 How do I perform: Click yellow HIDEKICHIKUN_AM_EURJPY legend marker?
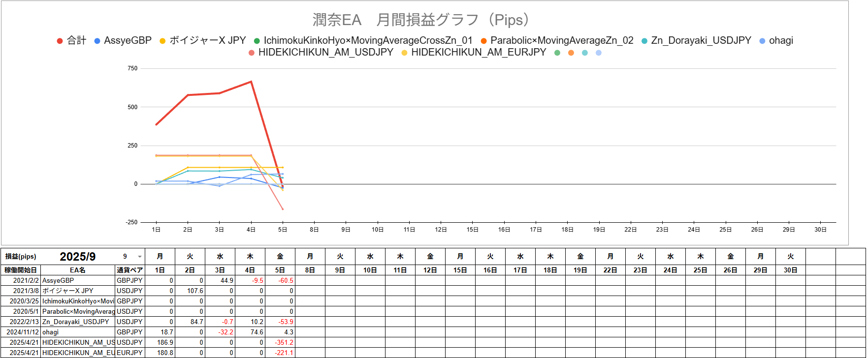point(404,53)
